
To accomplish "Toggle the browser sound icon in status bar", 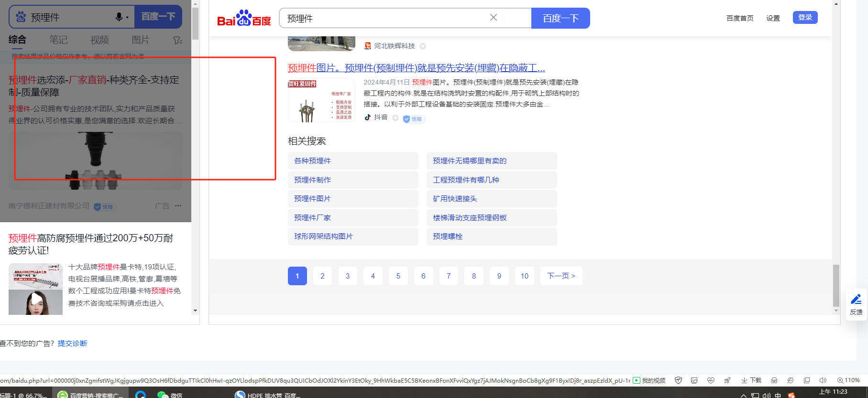I will pos(823,380).
